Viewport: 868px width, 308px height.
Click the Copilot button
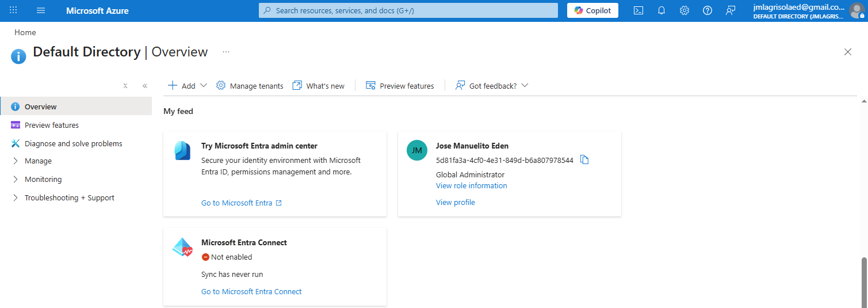[592, 10]
